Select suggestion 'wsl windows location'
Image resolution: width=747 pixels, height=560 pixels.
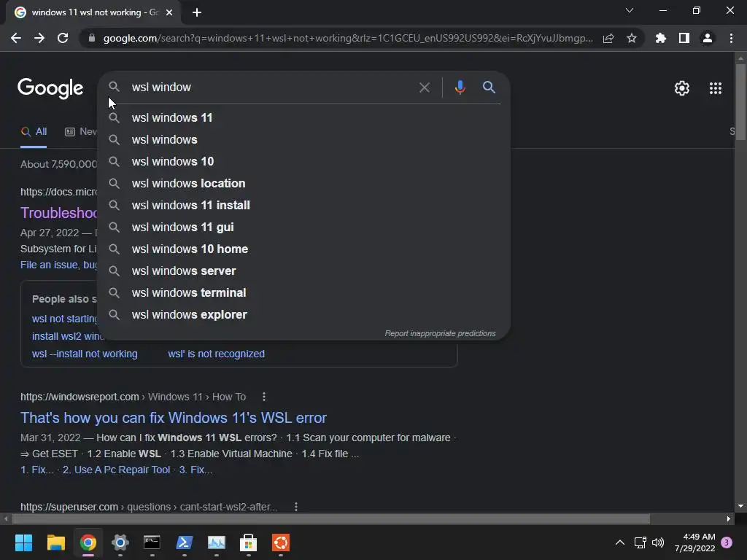tap(303, 183)
